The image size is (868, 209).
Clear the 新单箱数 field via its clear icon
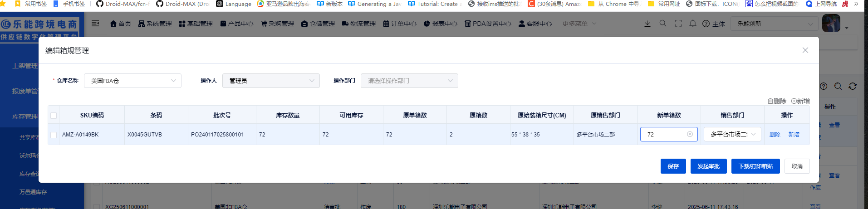point(690,134)
